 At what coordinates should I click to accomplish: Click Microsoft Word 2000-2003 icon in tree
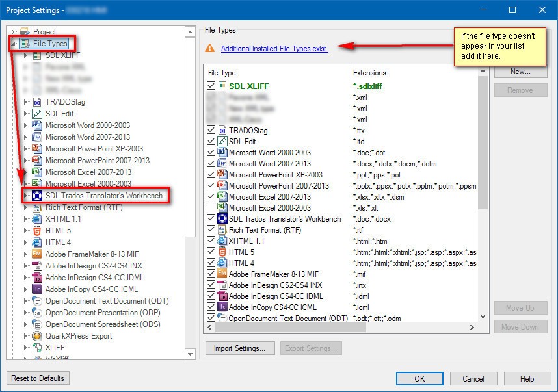pyautogui.click(x=36, y=125)
